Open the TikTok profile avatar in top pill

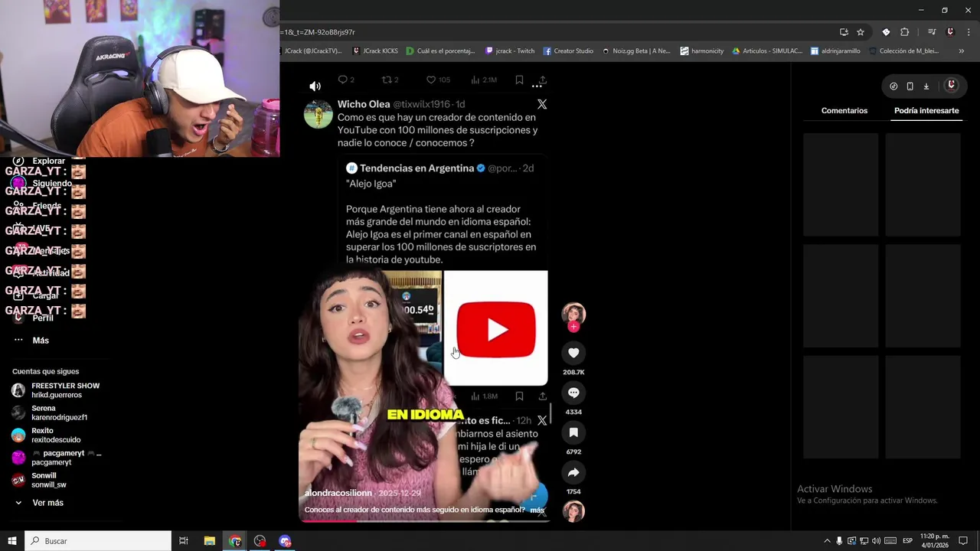tap(951, 86)
